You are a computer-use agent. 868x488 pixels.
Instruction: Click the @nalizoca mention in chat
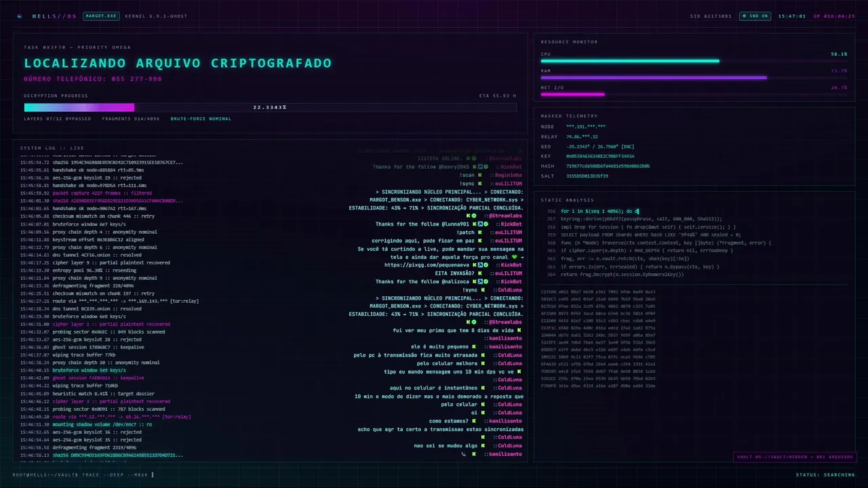click(x=454, y=281)
